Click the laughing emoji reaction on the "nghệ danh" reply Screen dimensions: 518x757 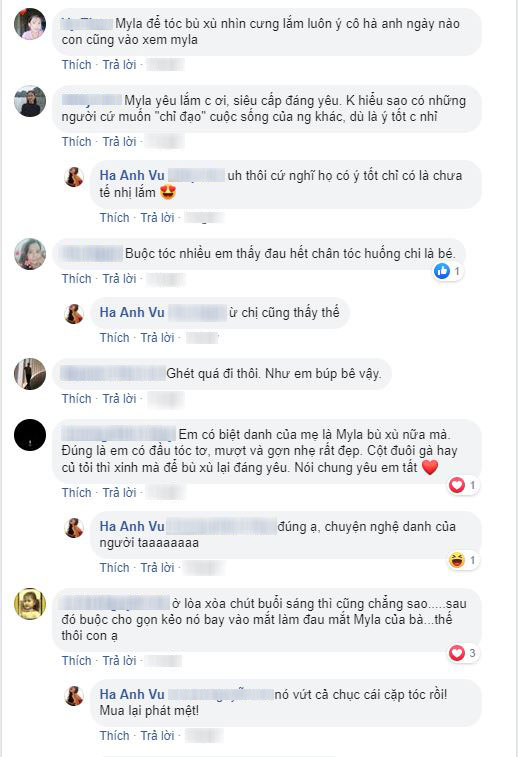click(x=457, y=560)
